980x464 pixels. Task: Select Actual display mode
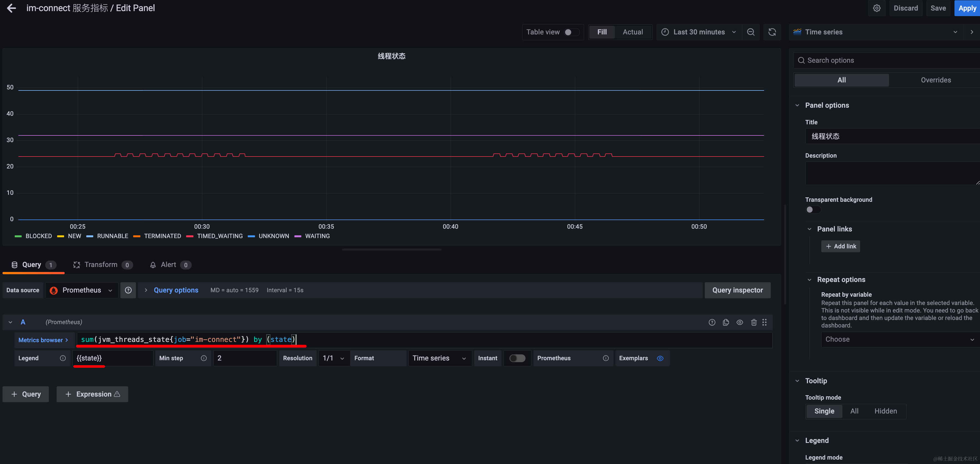[633, 32]
